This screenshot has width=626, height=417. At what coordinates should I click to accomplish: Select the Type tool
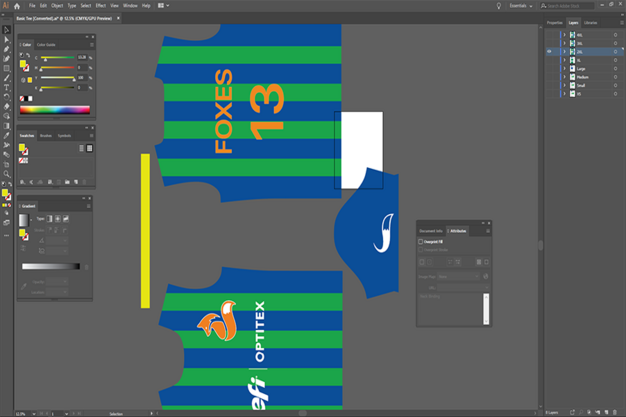click(x=6, y=87)
